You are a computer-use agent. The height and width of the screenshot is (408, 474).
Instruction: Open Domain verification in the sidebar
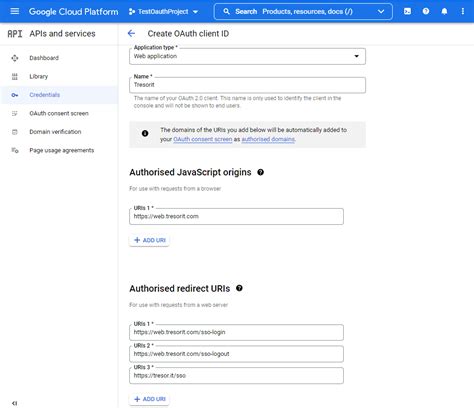coord(59,132)
